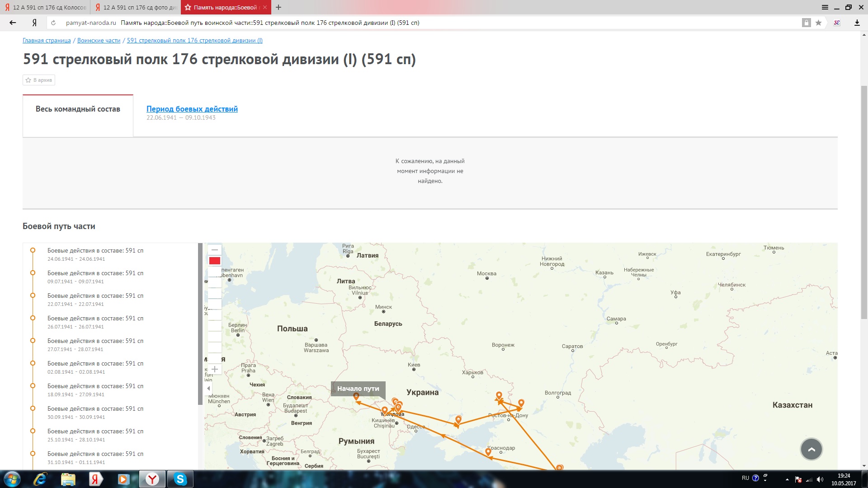Show hidden system tray icons arrow
The width and height of the screenshot is (868, 488).
click(787, 479)
